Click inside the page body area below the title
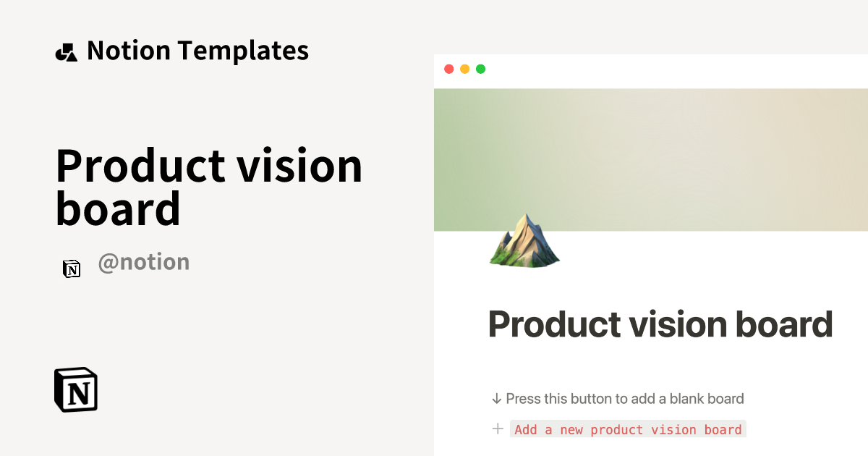 pyautogui.click(x=651, y=376)
